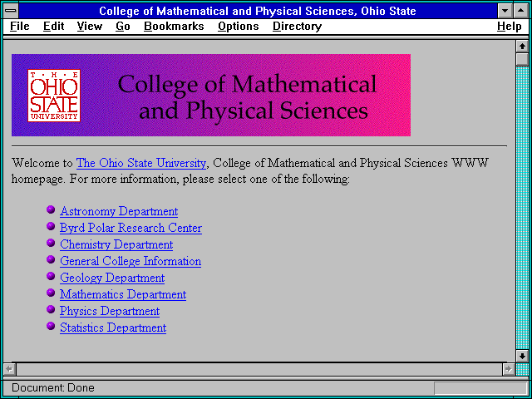Minimize the browser window

pos(505,11)
